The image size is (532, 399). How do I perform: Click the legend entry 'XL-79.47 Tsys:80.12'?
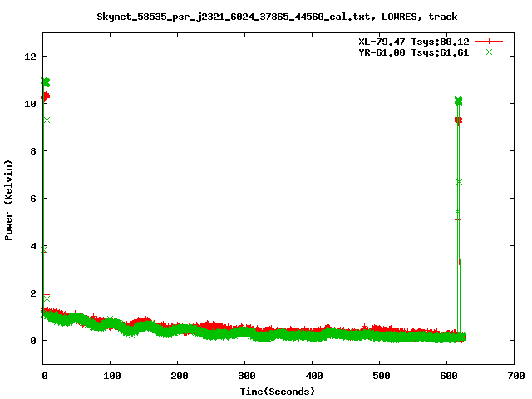point(414,42)
